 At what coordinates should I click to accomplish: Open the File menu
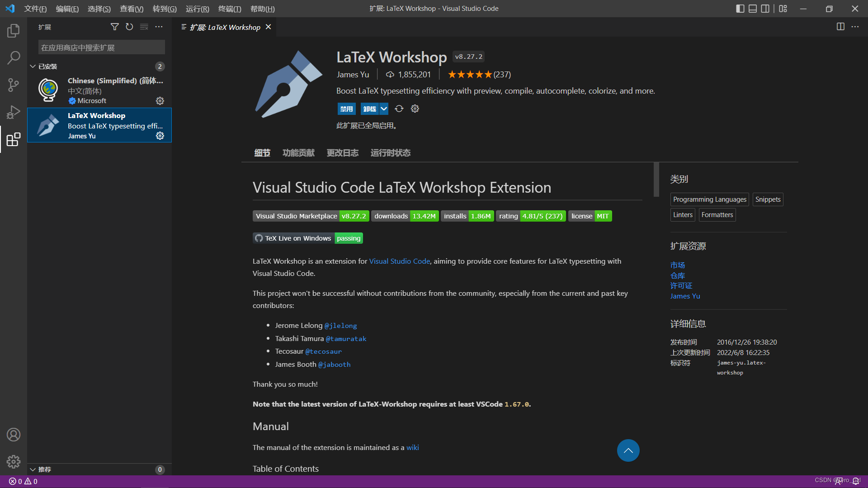click(x=35, y=9)
